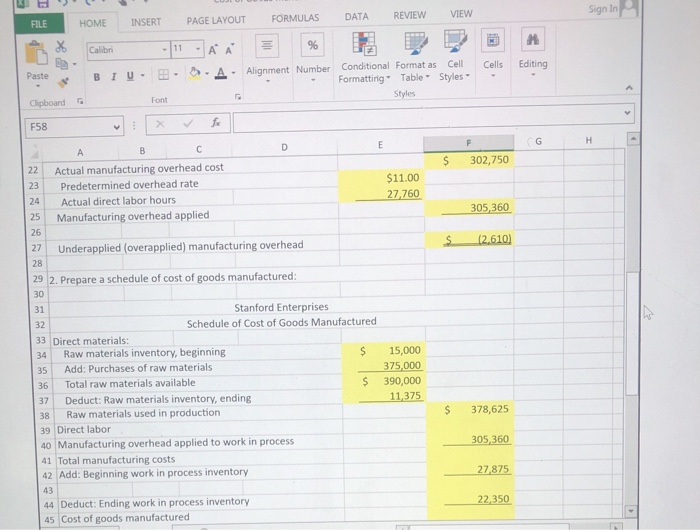Open the FILE tab
Viewport: 700px width, 530px height.
[39, 24]
